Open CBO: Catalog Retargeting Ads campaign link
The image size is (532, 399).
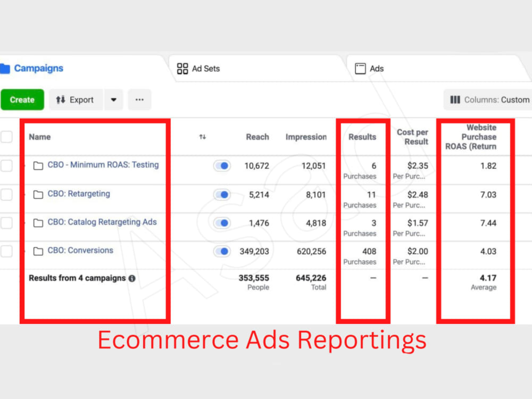click(102, 222)
